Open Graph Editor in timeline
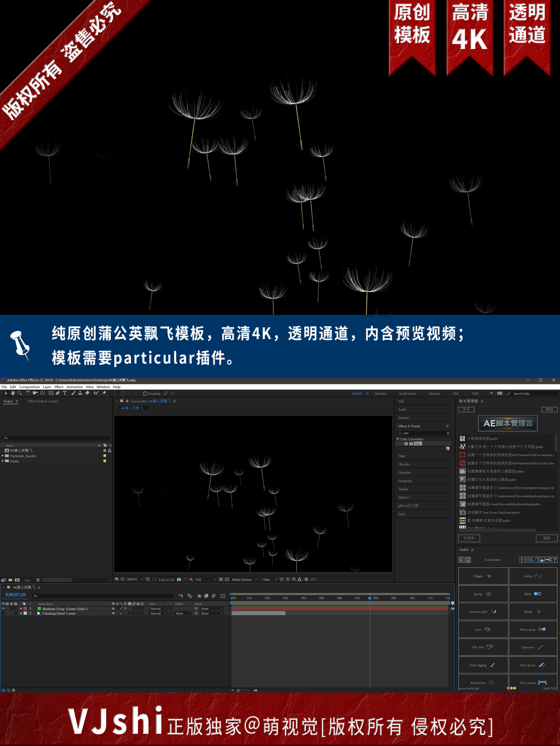The image size is (560, 746). tap(223, 596)
